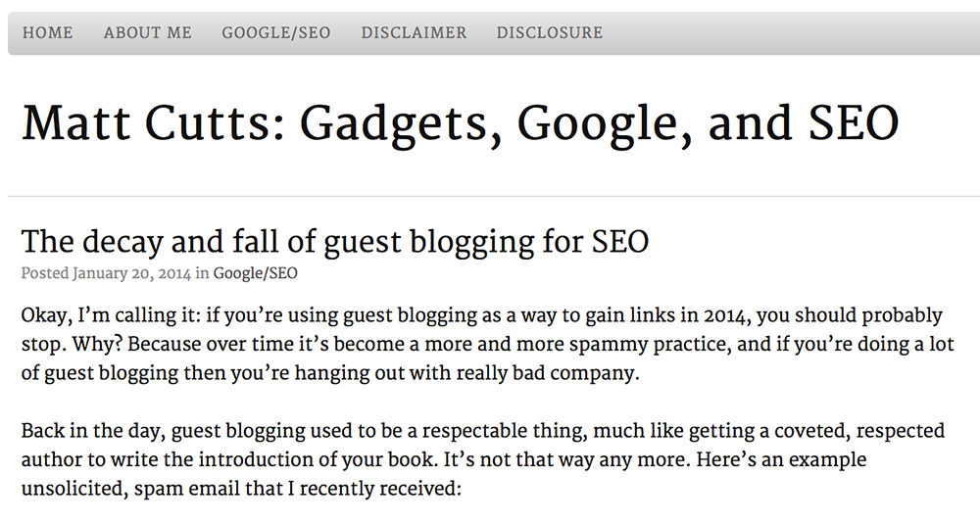The image size is (980, 524).
Task: Click the paragraph starting Okay, I'm calling it
Action: [x=487, y=344]
